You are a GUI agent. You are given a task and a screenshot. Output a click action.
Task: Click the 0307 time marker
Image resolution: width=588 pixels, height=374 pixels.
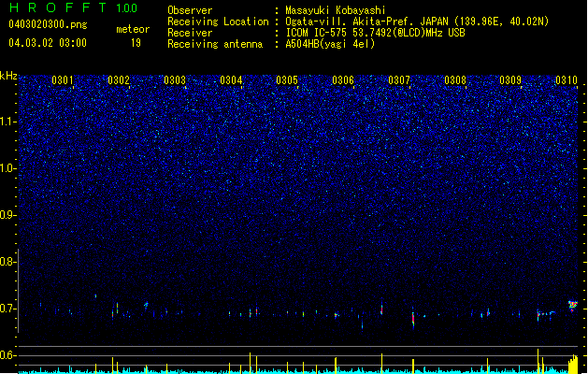coord(399,80)
